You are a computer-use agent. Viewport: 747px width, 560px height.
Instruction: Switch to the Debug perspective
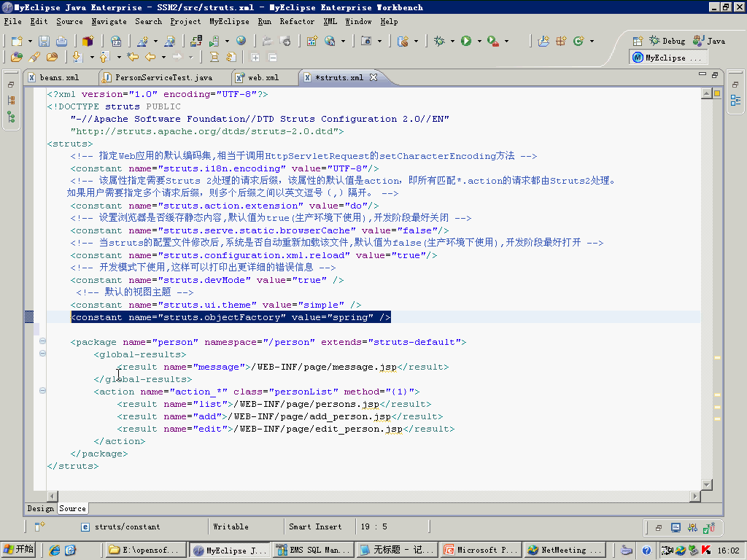(x=667, y=41)
